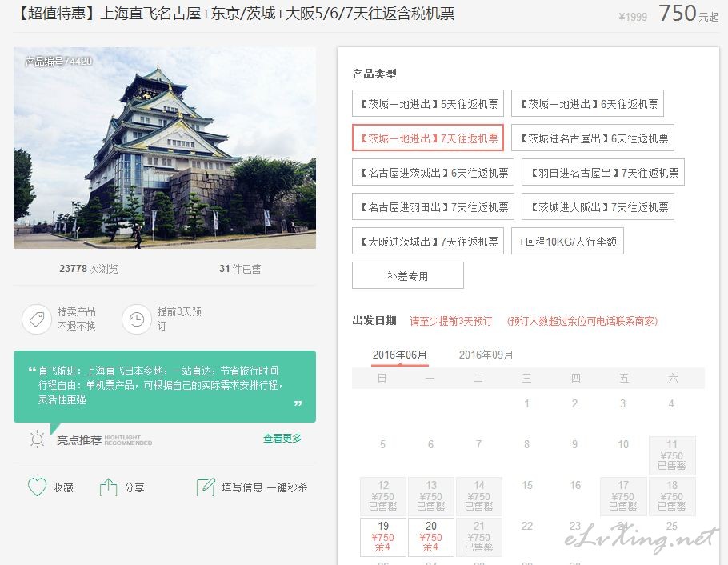
Task: Click 填写信息 一键秒杀 link
Action: tap(265, 487)
